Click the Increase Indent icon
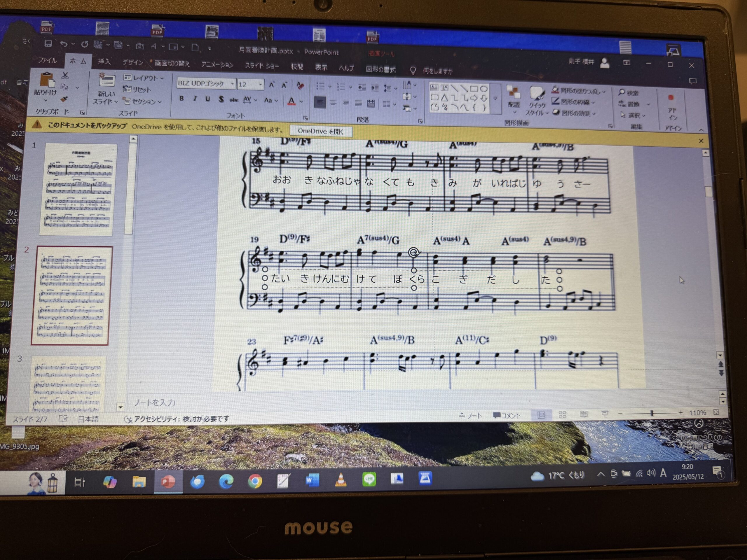This screenshot has height=560, width=747. pyautogui.click(x=374, y=88)
